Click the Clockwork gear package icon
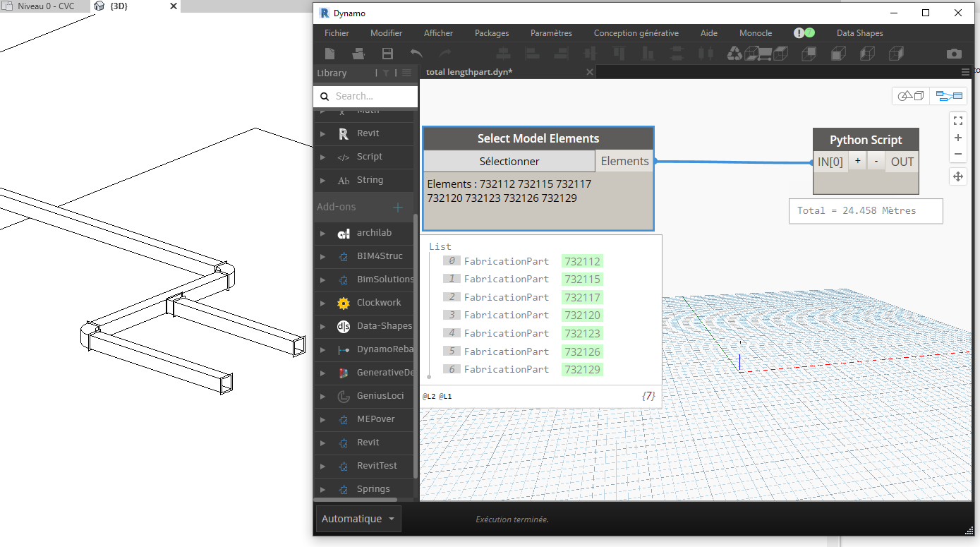 [x=344, y=303]
